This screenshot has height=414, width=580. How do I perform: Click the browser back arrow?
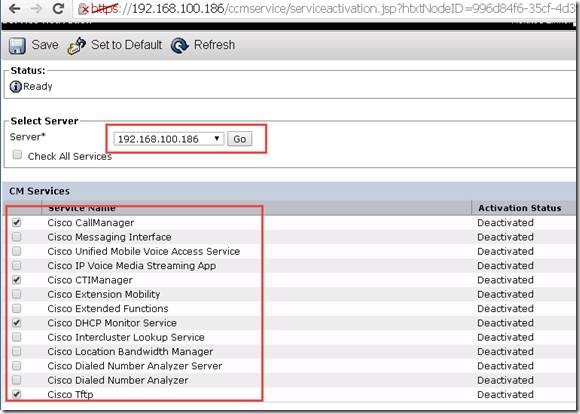coord(14,8)
